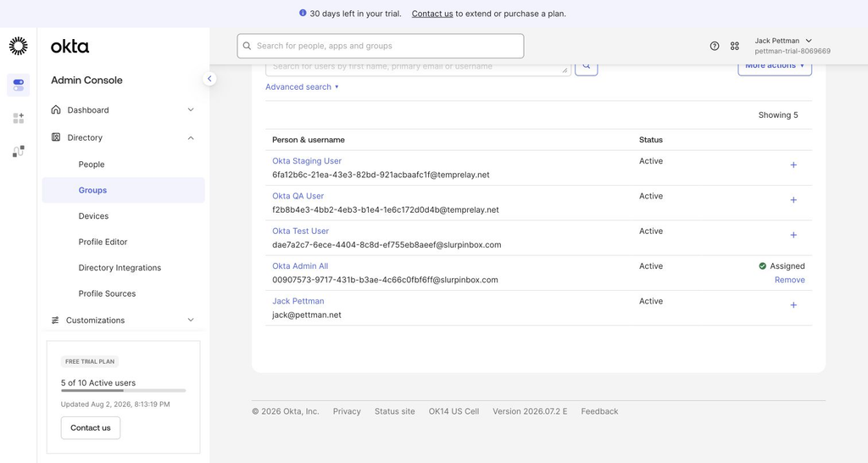Open the workflows connector icon in left rail
Viewport: 868px width, 463px height.
coord(19,151)
